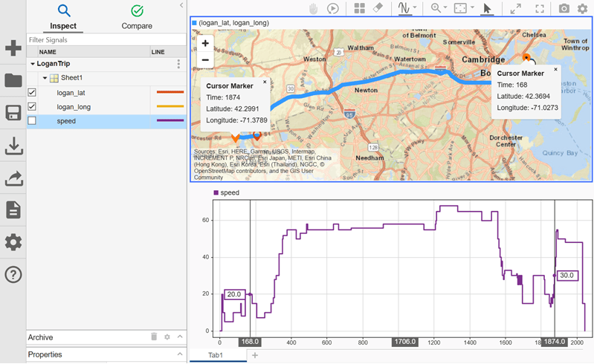Save session with the floppy disk icon
Screen dimensions: 594x364
click(x=13, y=113)
